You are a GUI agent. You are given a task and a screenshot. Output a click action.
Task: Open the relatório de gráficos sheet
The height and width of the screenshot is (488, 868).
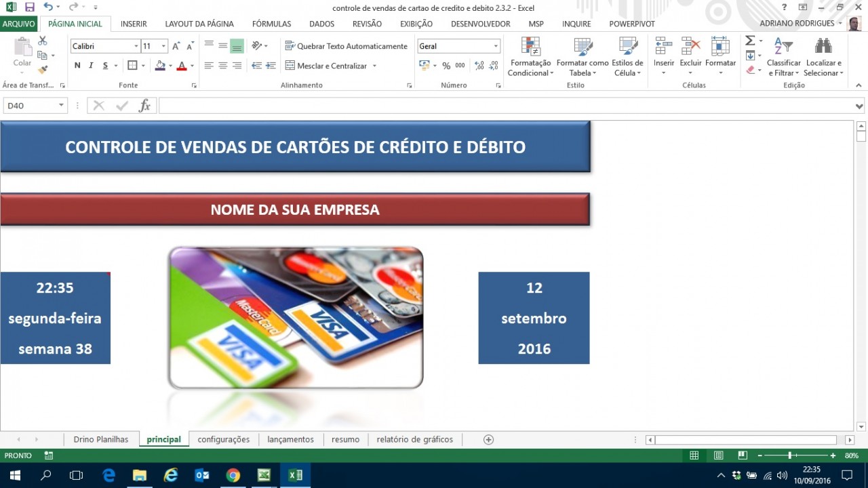click(415, 439)
